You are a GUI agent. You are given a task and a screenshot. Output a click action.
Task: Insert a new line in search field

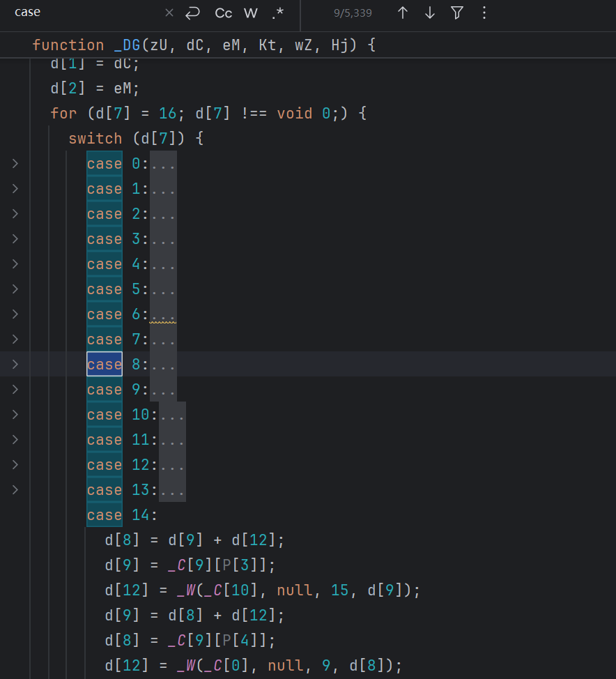pyautogui.click(x=192, y=13)
